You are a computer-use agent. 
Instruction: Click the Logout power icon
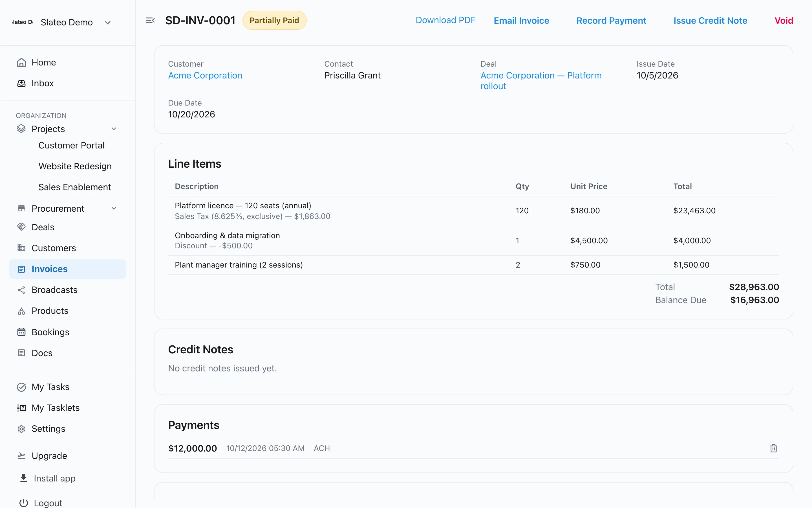click(23, 503)
